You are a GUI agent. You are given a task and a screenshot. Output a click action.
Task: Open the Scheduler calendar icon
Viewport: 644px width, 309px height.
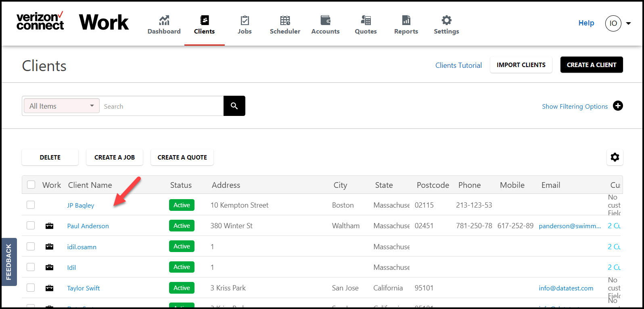[285, 20]
